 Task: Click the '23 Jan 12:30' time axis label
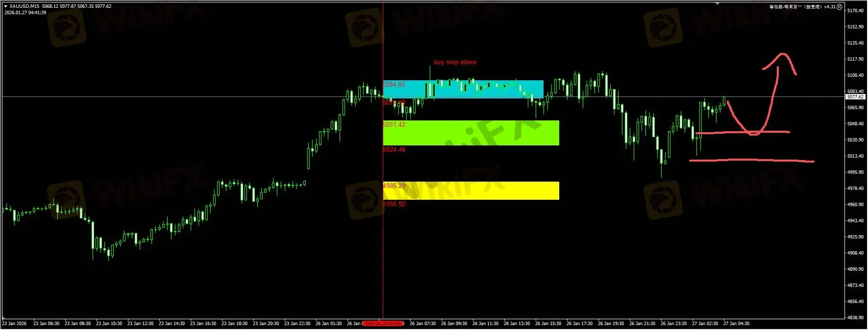click(x=140, y=324)
